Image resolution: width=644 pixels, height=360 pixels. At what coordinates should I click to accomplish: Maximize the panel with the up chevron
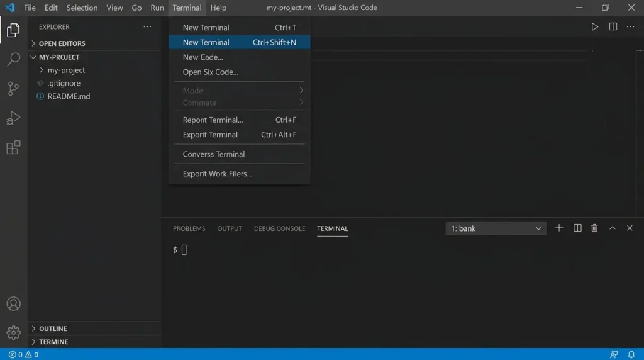pyautogui.click(x=613, y=228)
